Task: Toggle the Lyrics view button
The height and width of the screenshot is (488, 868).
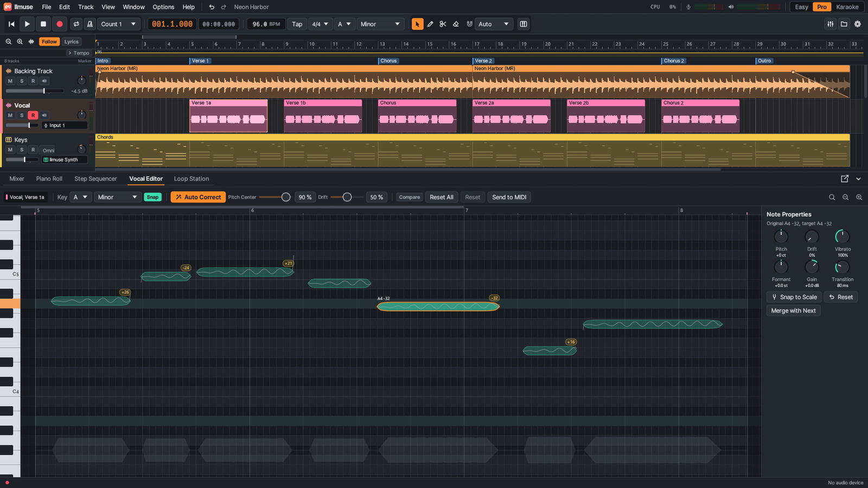Action: (72, 42)
